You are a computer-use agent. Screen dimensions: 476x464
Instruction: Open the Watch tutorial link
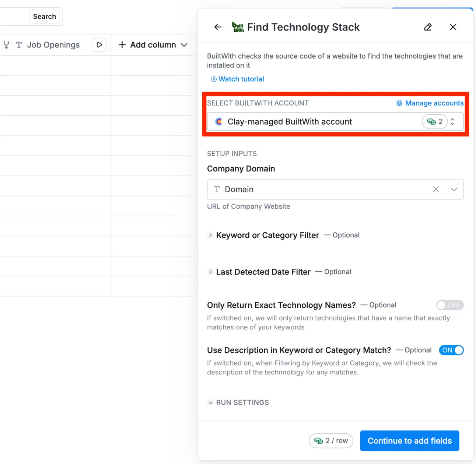click(x=241, y=79)
